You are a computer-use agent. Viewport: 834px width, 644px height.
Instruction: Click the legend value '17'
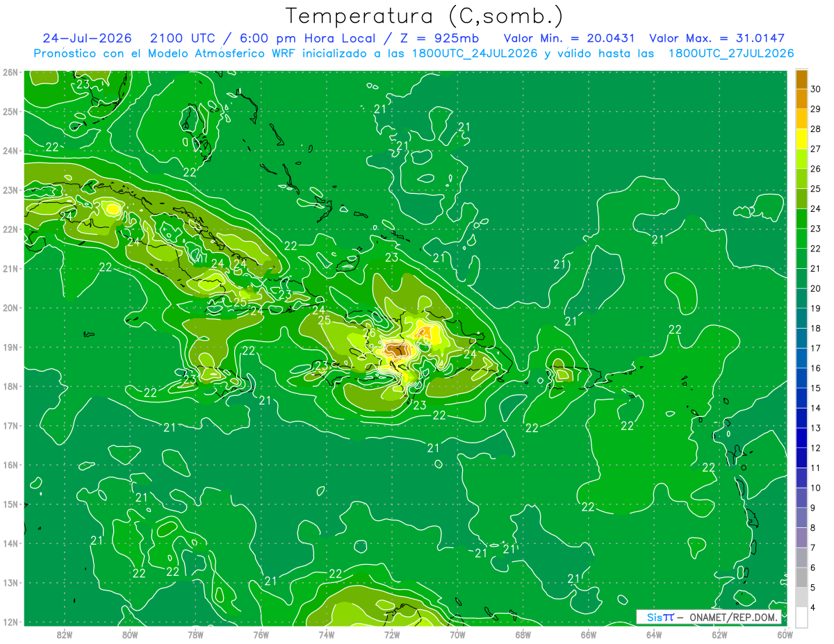[815, 348]
